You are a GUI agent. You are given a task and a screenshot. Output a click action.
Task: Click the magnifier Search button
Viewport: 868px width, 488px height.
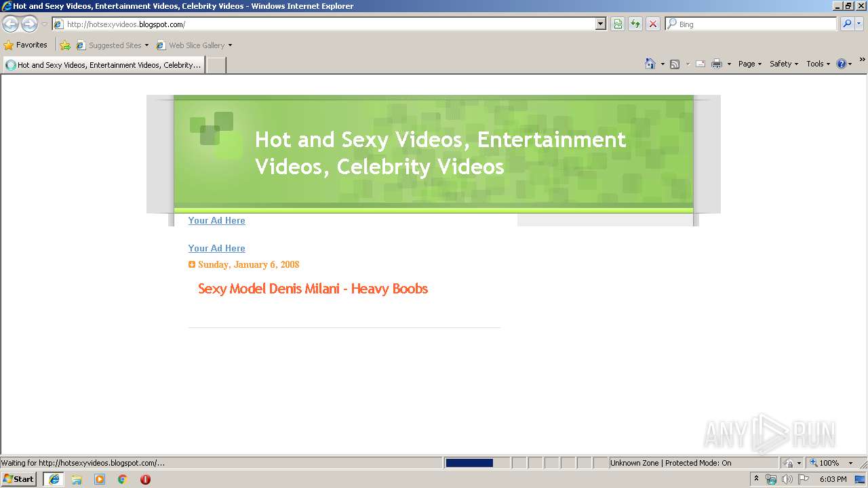(847, 24)
